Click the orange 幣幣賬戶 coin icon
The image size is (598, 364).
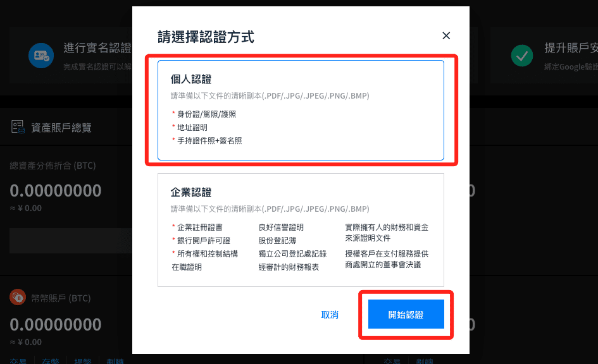click(18, 298)
